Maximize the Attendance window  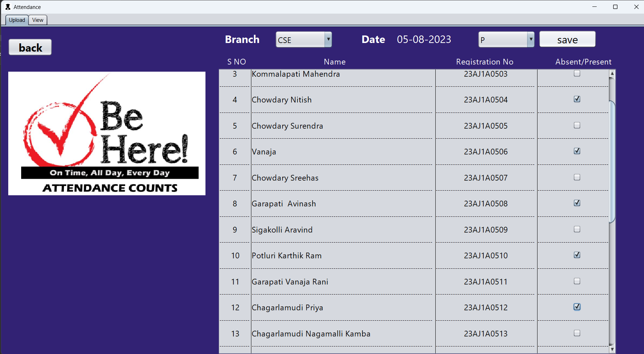pos(615,7)
